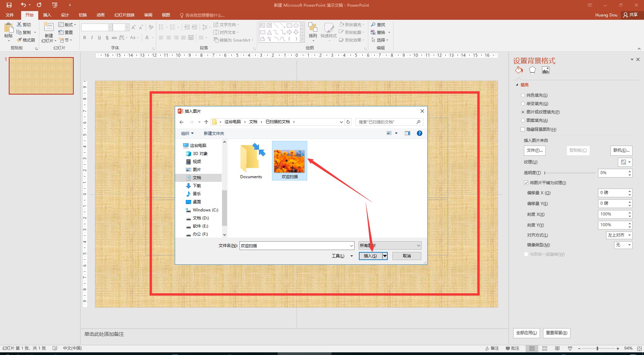
Task: Select the 渐变填充 radio option
Action: coord(523,104)
